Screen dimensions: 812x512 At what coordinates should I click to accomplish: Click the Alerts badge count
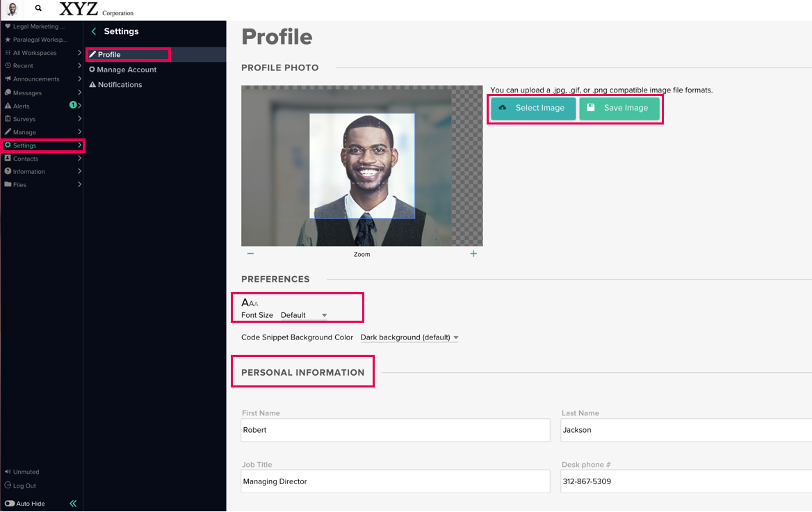(x=73, y=105)
